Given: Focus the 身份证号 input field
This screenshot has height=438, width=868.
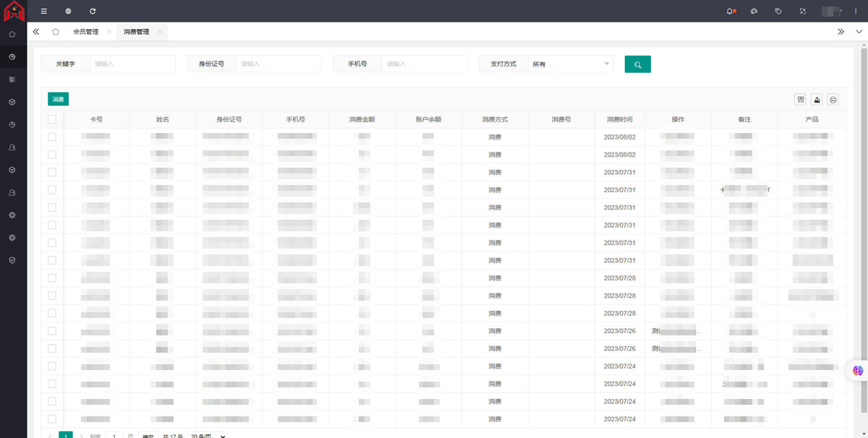Looking at the screenshot, I should (x=278, y=64).
